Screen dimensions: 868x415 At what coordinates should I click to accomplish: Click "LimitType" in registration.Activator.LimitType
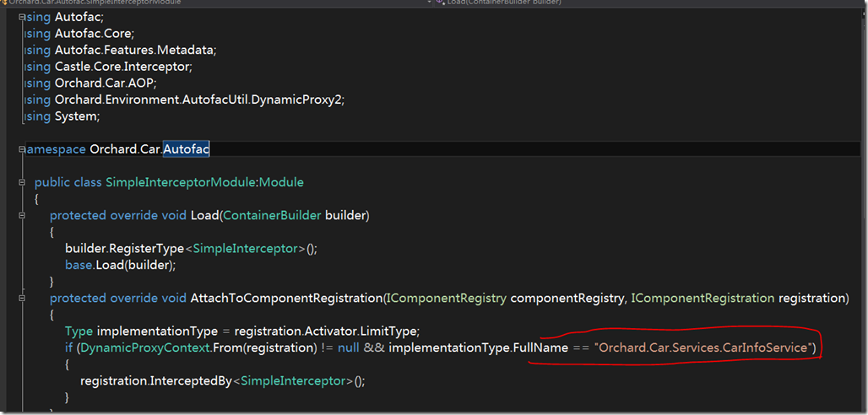click(390, 331)
